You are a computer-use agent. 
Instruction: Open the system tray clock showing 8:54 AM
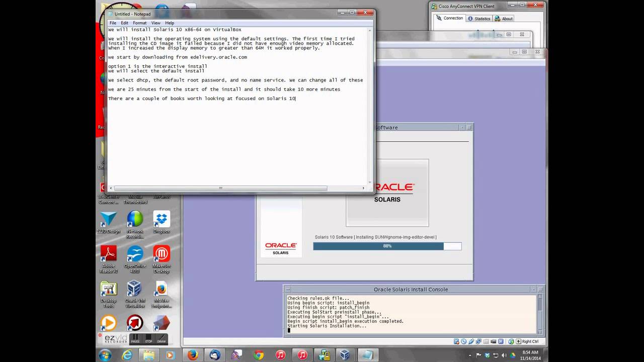tap(530, 355)
